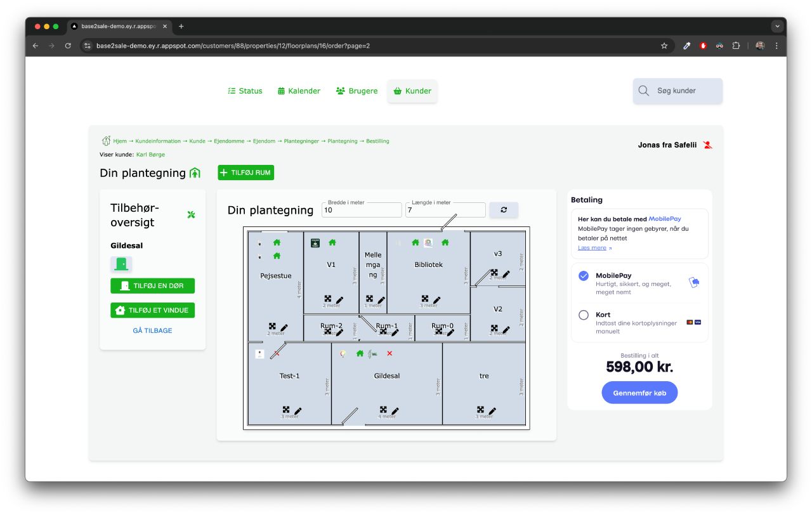Image resolution: width=812 pixels, height=515 pixels.
Task: Click the edit pencil in Gildesal room
Action: pyautogui.click(x=395, y=411)
